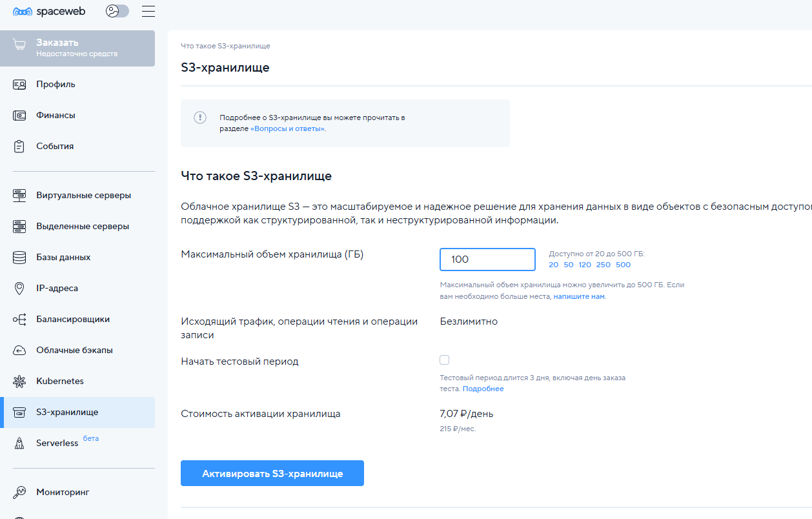Click the Выделенные серверы icon

pos(19,227)
